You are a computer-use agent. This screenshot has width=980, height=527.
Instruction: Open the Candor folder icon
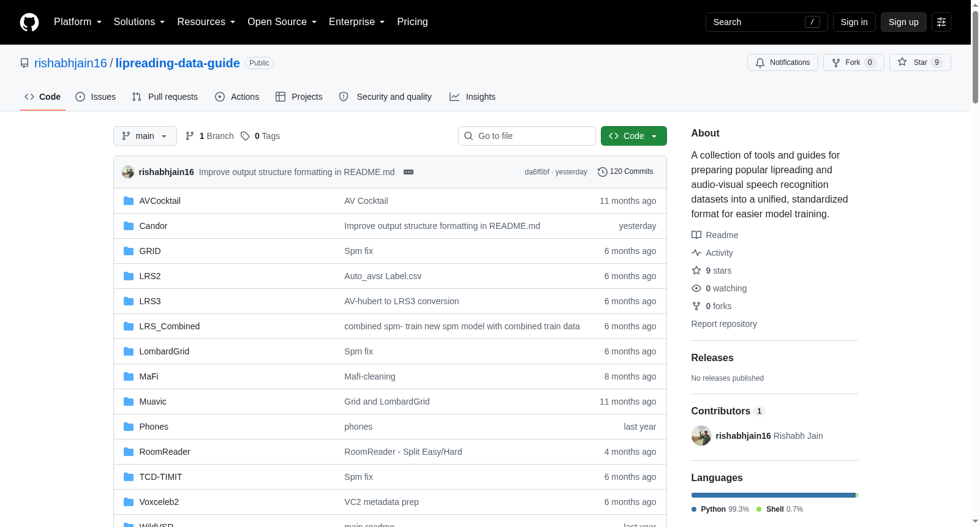[x=129, y=226]
